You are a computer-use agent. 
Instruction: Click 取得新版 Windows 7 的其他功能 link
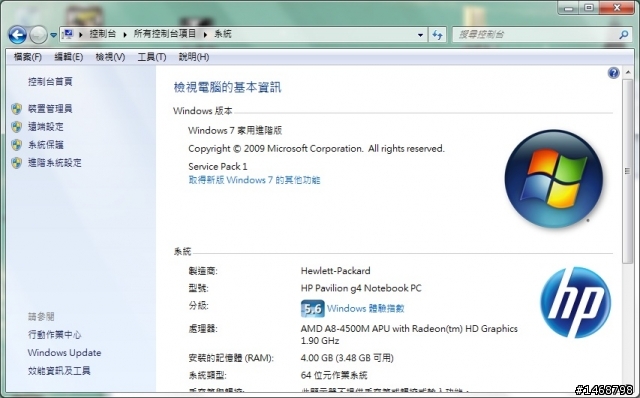[x=254, y=180]
